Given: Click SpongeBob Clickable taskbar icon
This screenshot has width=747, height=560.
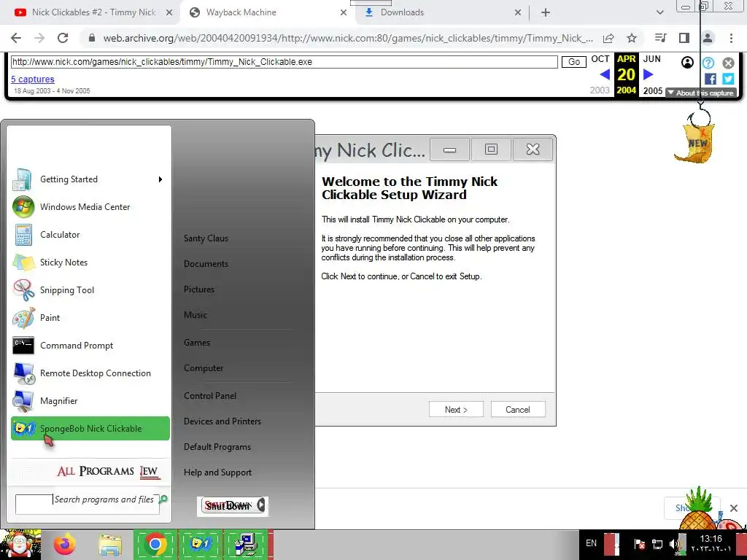Looking at the screenshot, I should 201,544.
